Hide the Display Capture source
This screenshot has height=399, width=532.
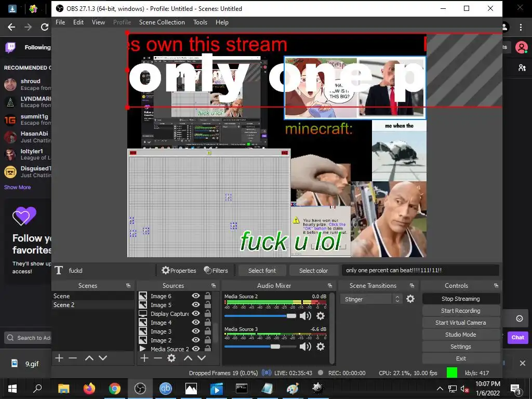(196, 313)
